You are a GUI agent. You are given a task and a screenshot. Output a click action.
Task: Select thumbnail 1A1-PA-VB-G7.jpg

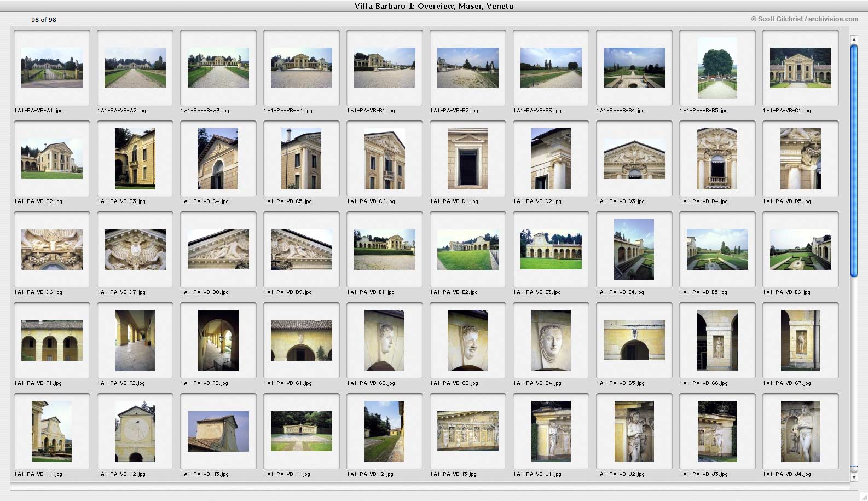(801, 341)
